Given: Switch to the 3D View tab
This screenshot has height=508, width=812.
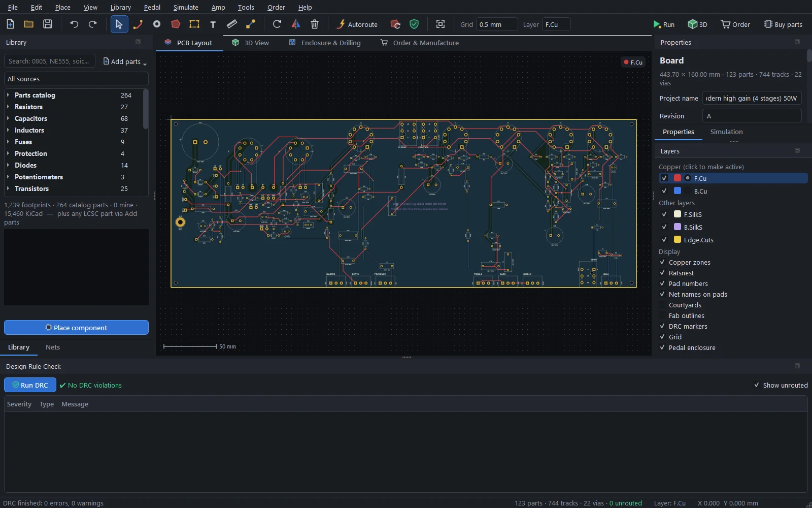Looking at the screenshot, I should 251,43.
